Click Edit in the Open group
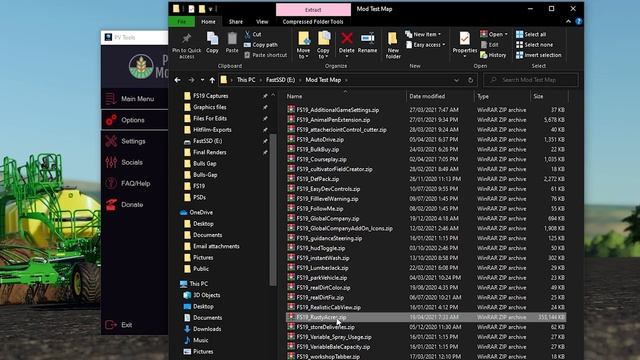The width and height of the screenshot is (640, 360). (489, 45)
